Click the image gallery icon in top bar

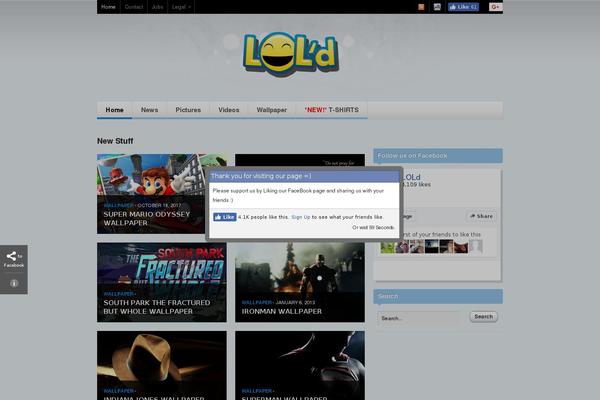437,7
